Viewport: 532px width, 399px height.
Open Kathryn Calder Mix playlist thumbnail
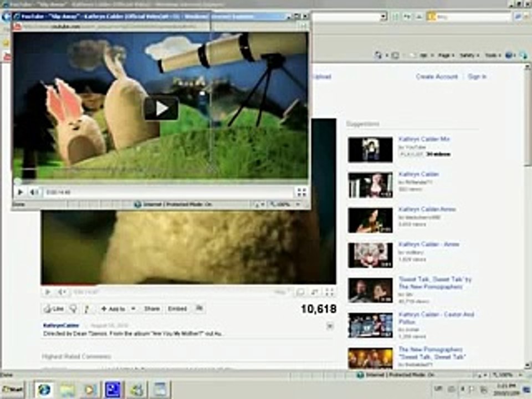coord(370,150)
